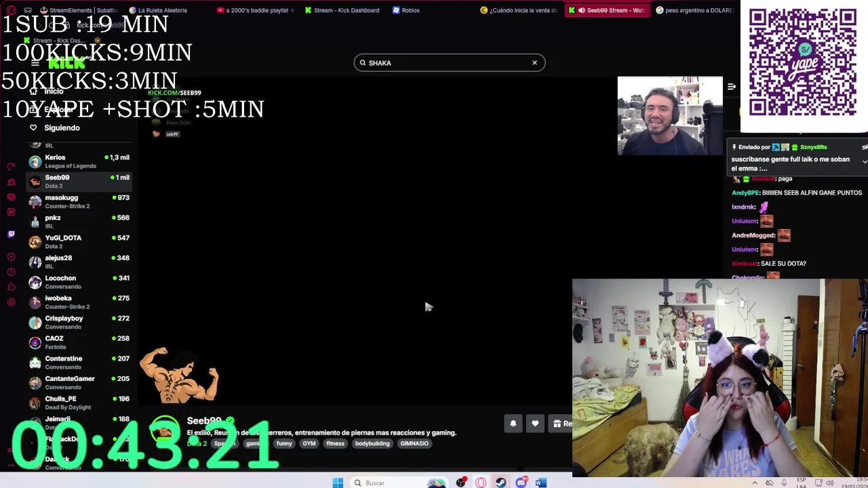Switch to the 2000's baddie playlist tab
Screen dimensions: 868x488
[256, 10]
